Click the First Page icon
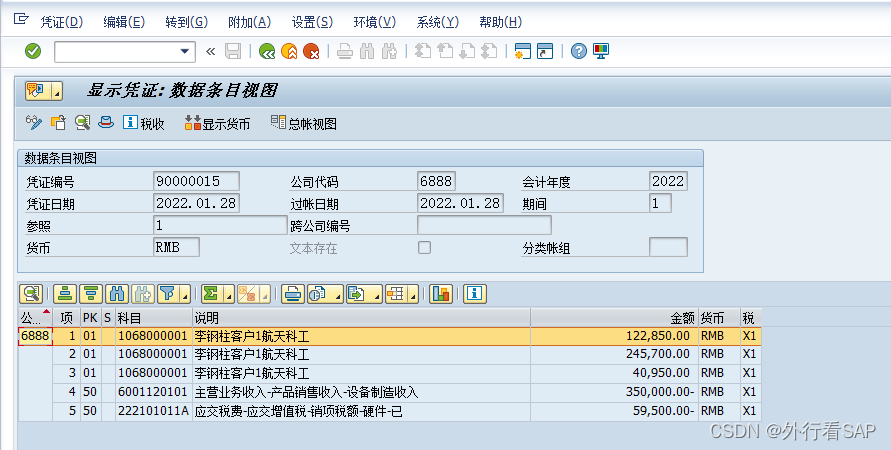The width and height of the screenshot is (891, 450). pos(422,52)
